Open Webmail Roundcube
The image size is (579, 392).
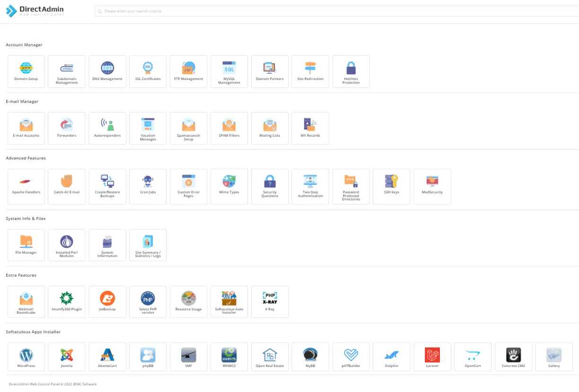(x=26, y=302)
